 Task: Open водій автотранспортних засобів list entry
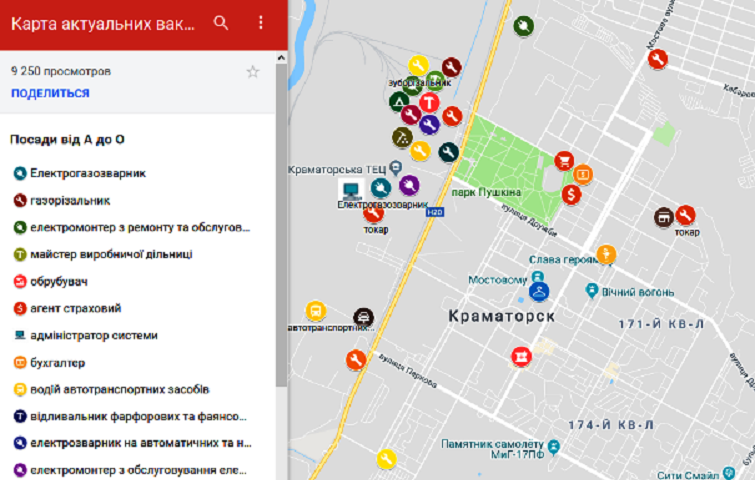[119, 389]
